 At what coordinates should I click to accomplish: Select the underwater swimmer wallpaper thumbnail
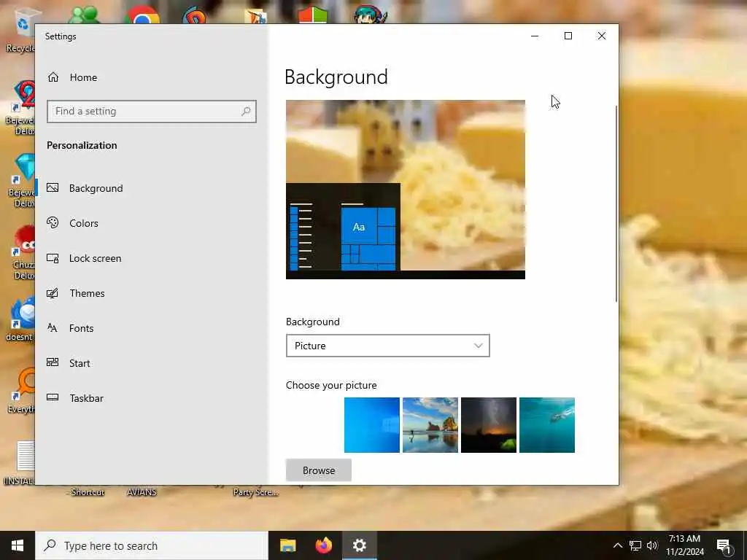[547, 425]
